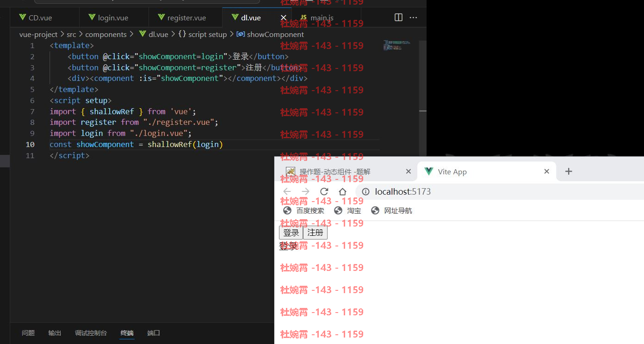Click the JS icon on the main.js tab
Image resolution: width=644 pixels, height=344 pixels.
303,17
